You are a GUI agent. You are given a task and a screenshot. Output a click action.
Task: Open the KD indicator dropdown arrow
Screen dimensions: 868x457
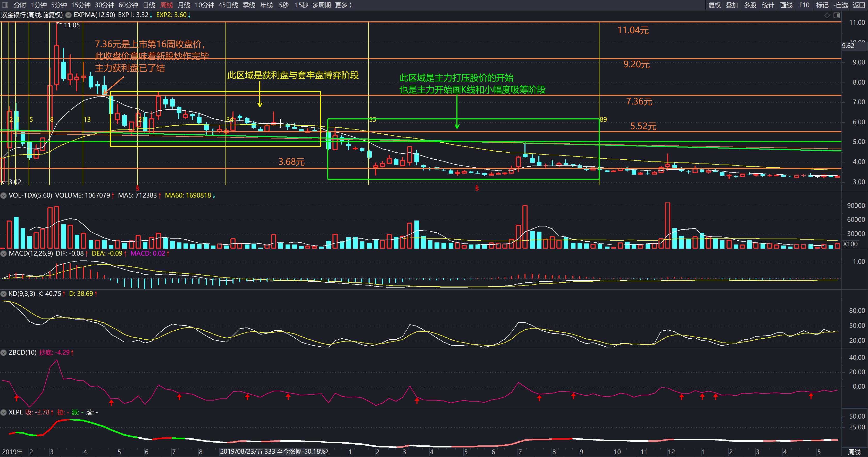4,294
